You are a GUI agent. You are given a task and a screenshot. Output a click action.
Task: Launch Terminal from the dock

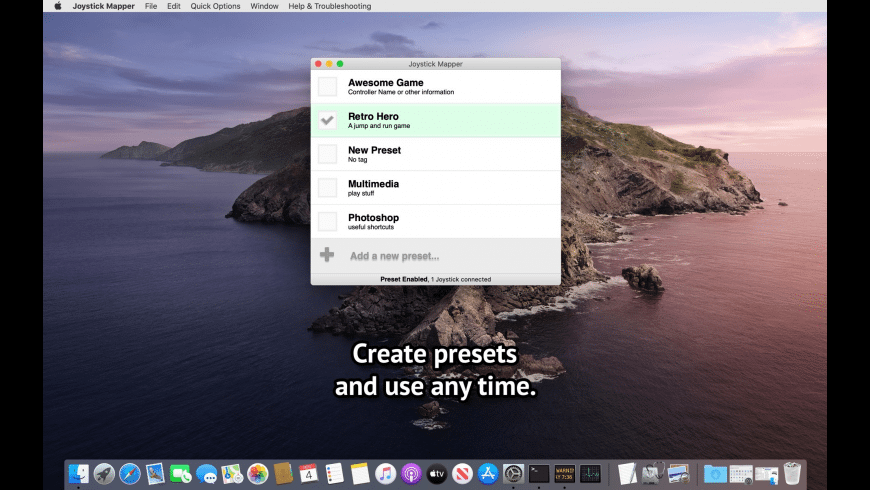coord(539,474)
